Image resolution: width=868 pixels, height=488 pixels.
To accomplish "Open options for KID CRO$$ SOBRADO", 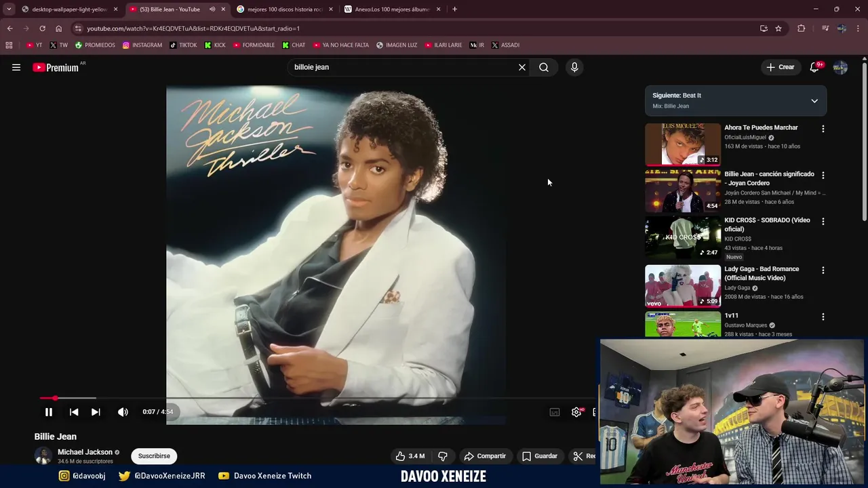I will coord(823,222).
